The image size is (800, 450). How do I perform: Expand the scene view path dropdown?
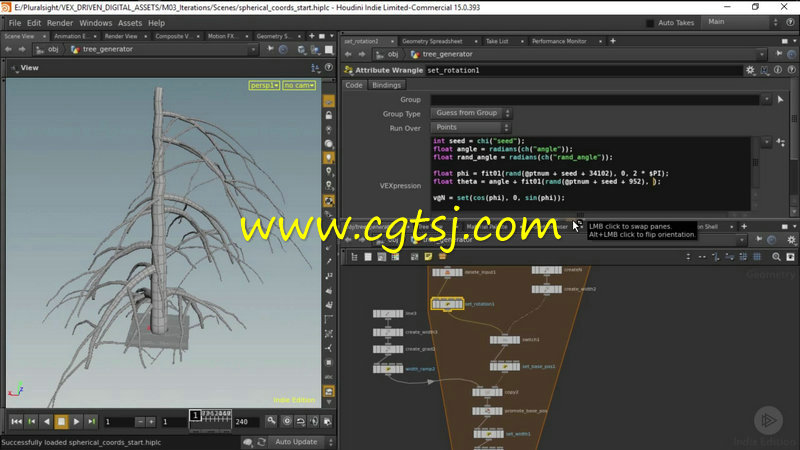coord(253,49)
